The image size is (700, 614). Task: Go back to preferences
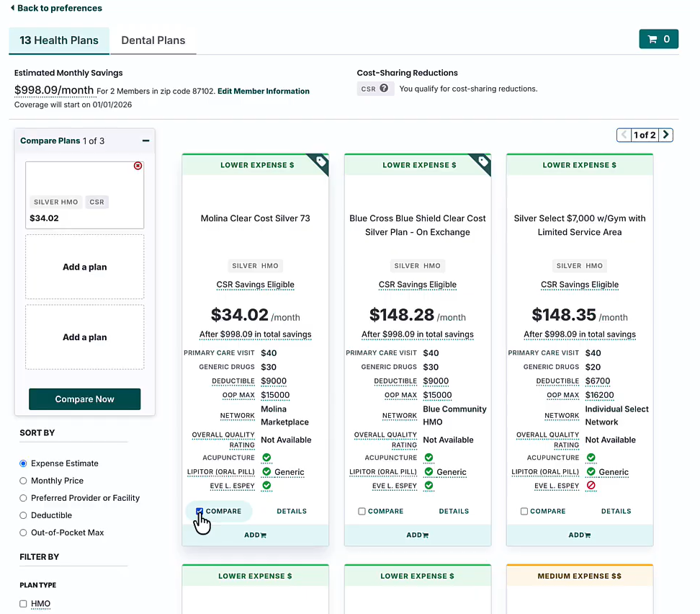[x=56, y=9]
